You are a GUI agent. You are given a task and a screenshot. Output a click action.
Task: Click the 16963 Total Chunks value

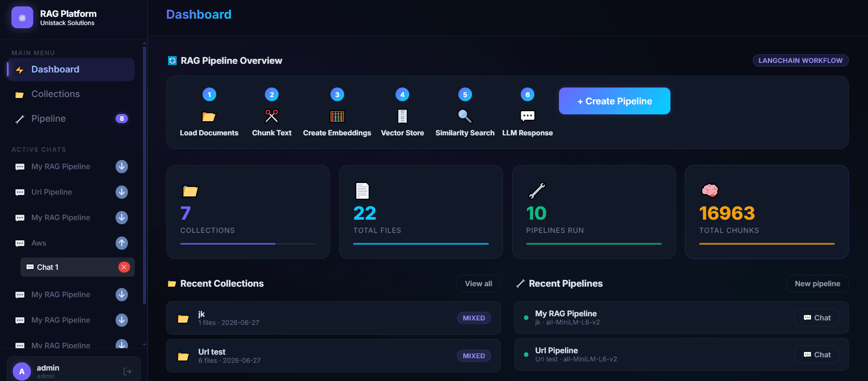tap(727, 213)
